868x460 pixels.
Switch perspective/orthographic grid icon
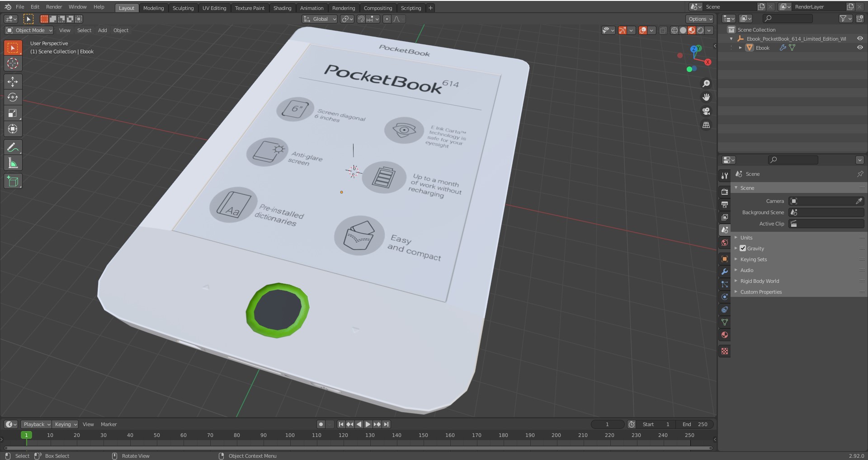click(x=706, y=125)
